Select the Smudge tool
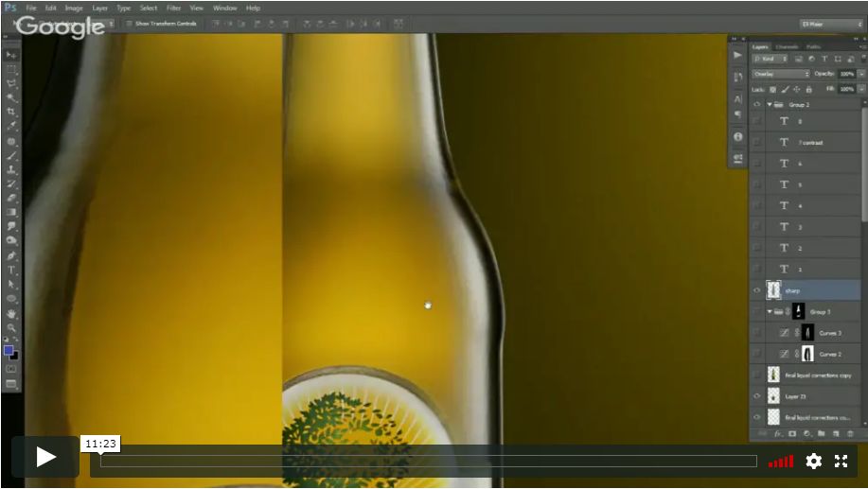Image resolution: width=868 pixels, height=489 pixels. pyautogui.click(x=11, y=226)
